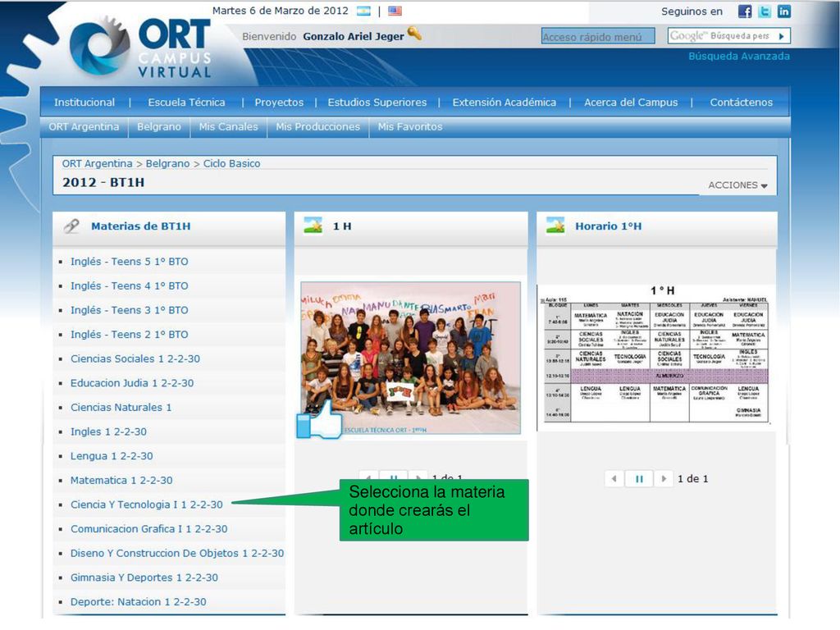
Task: Open the 1 H class group photo
Action: tap(410, 358)
